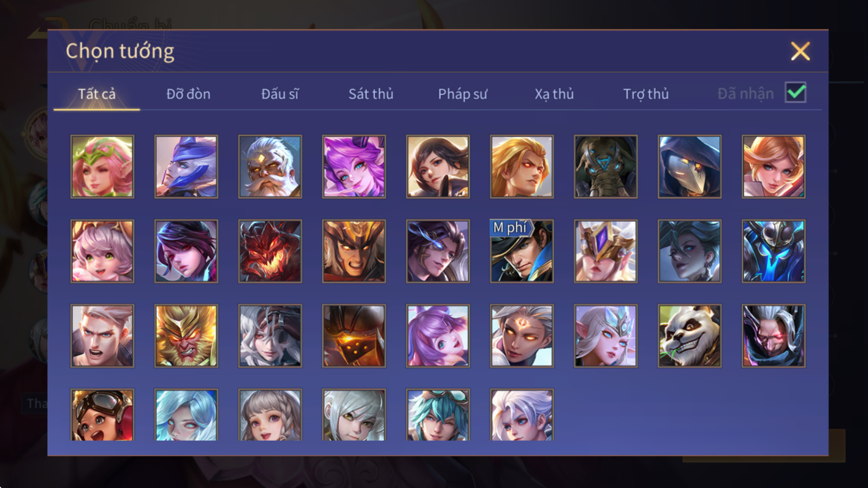Show the 'Xạ thủ' hero category
The height and width of the screenshot is (488, 868).
click(x=554, y=94)
